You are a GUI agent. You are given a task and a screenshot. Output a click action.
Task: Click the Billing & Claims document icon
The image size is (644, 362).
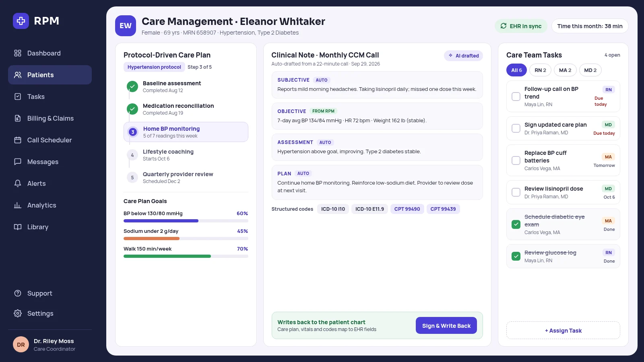(18, 118)
